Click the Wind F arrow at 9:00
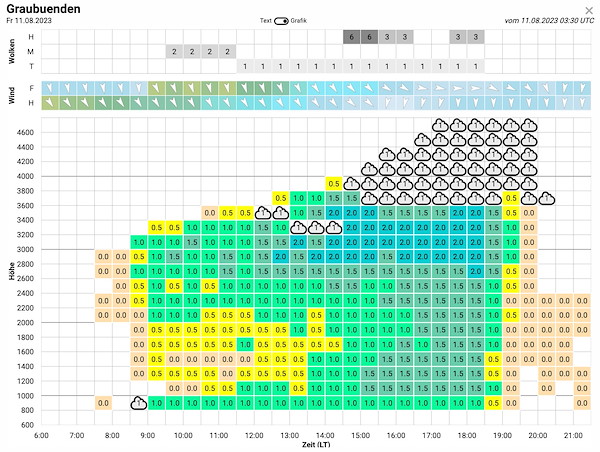This screenshot has height=452, width=600. [156, 88]
